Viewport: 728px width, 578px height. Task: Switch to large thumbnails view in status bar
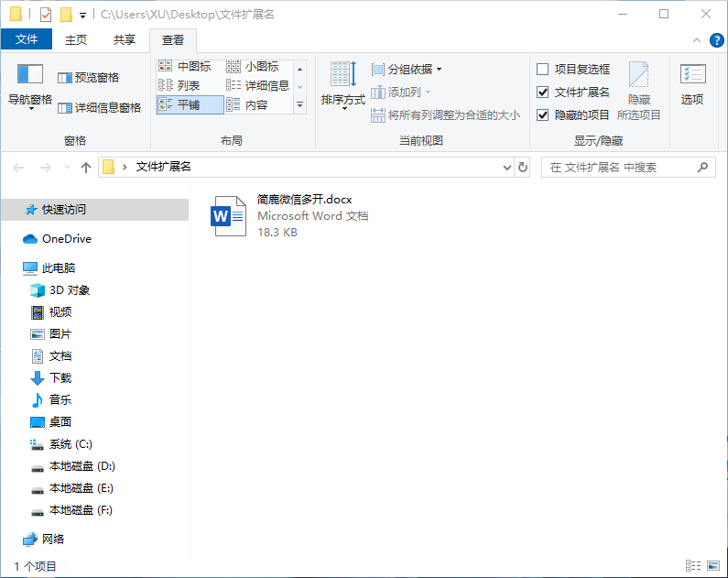[x=713, y=565]
